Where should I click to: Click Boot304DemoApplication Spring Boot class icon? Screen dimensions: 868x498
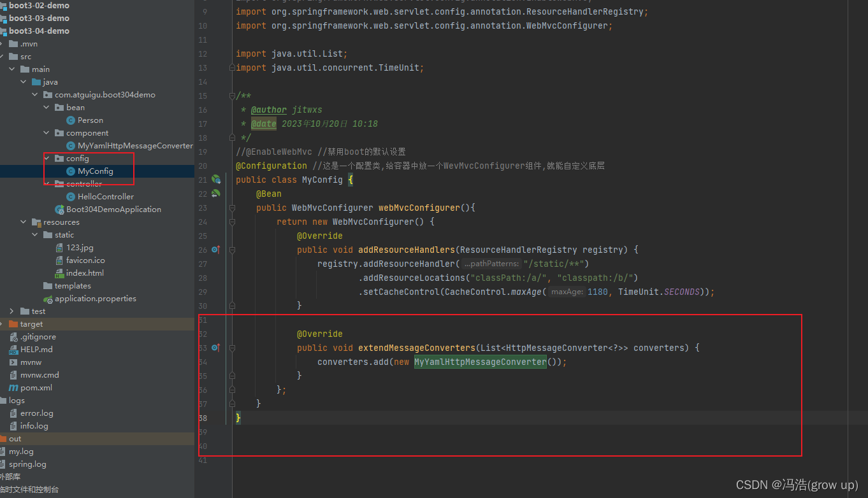tap(59, 210)
